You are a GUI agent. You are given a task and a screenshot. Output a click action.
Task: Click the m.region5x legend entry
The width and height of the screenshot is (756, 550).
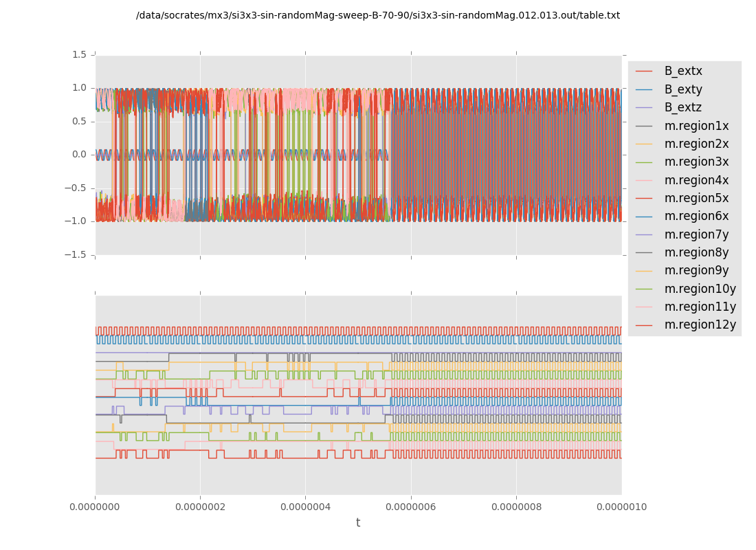[696, 199]
